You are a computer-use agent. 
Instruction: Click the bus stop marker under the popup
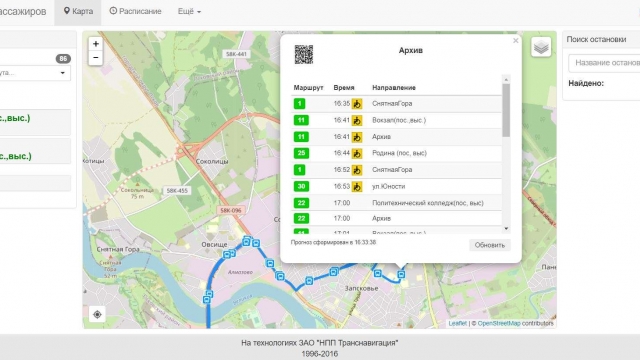(x=401, y=274)
